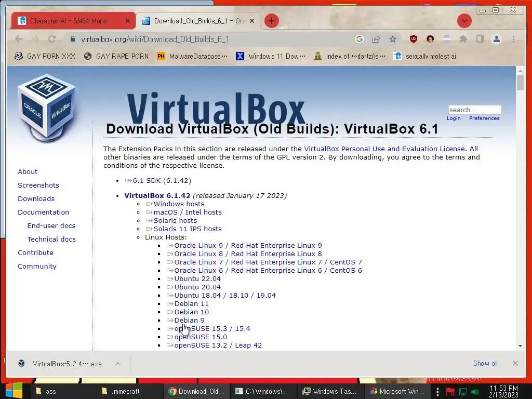Visit the Community sidebar link
The height and width of the screenshot is (399, 532).
coord(37,267)
